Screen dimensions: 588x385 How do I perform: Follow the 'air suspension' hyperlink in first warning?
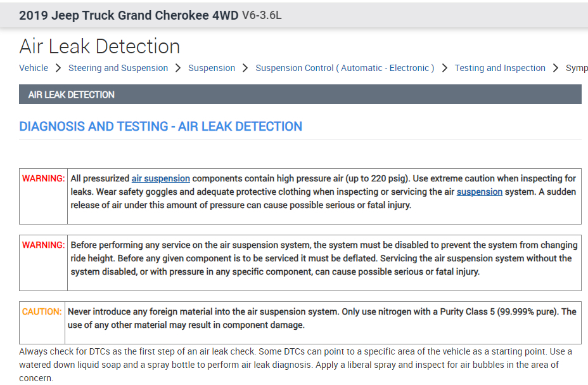coord(161,178)
